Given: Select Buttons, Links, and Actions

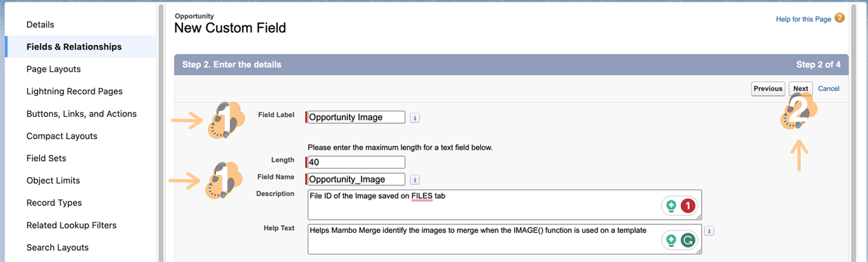Looking at the screenshot, I should click(81, 114).
